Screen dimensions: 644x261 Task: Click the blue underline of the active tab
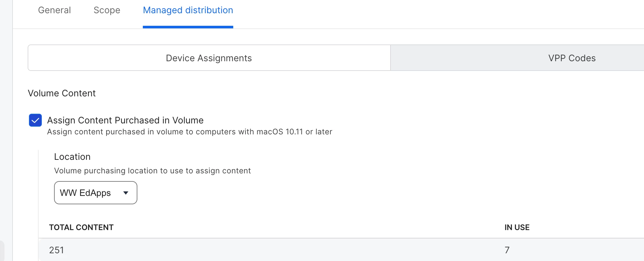coord(188,27)
